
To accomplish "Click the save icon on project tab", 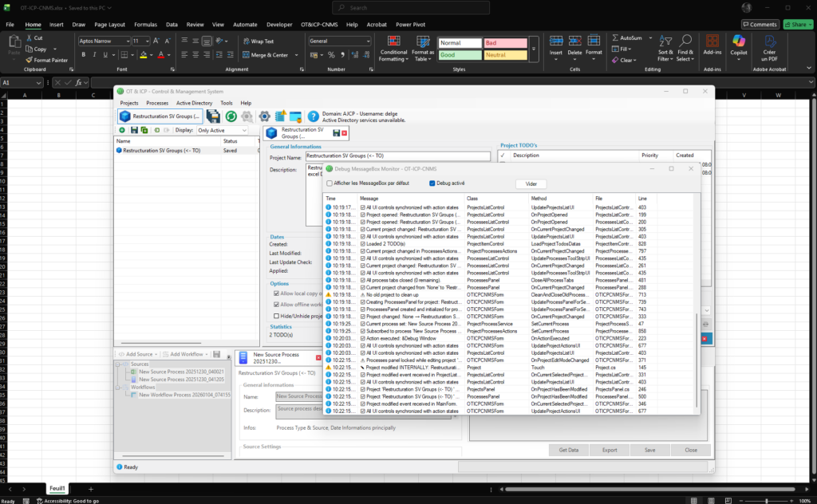I will pyautogui.click(x=336, y=132).
